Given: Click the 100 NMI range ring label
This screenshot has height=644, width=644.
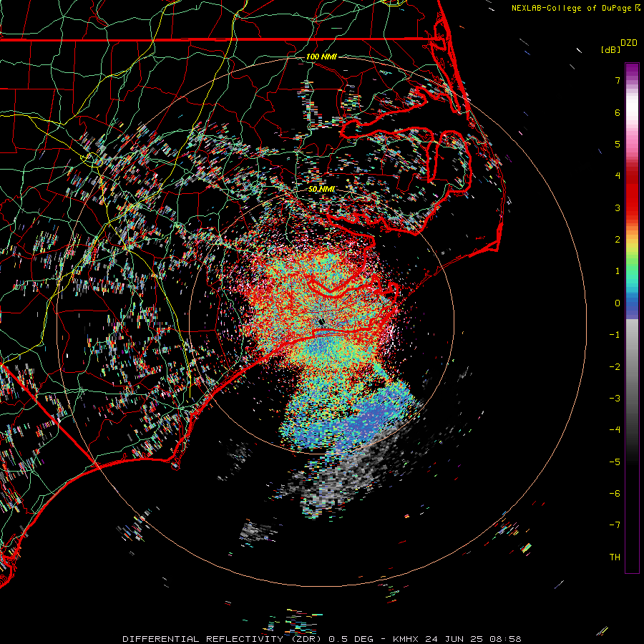Looking at the screenshot, I should pos(321,57).
